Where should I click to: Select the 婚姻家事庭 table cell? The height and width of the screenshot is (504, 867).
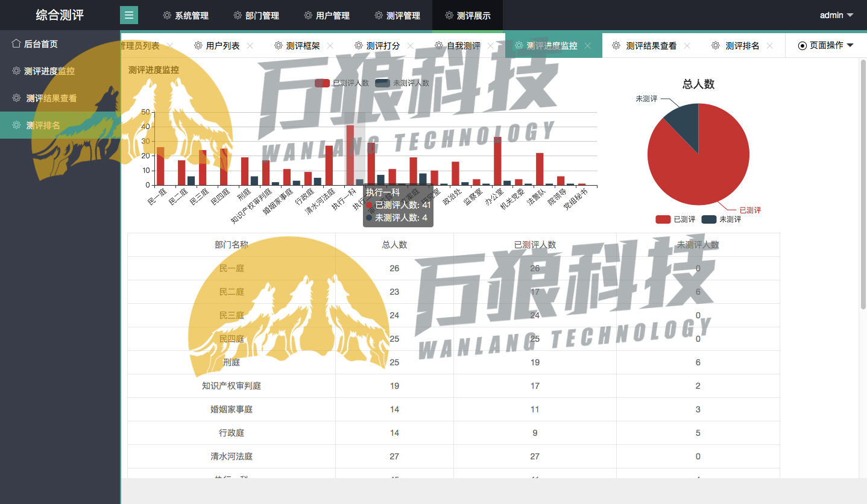point(232,409)
